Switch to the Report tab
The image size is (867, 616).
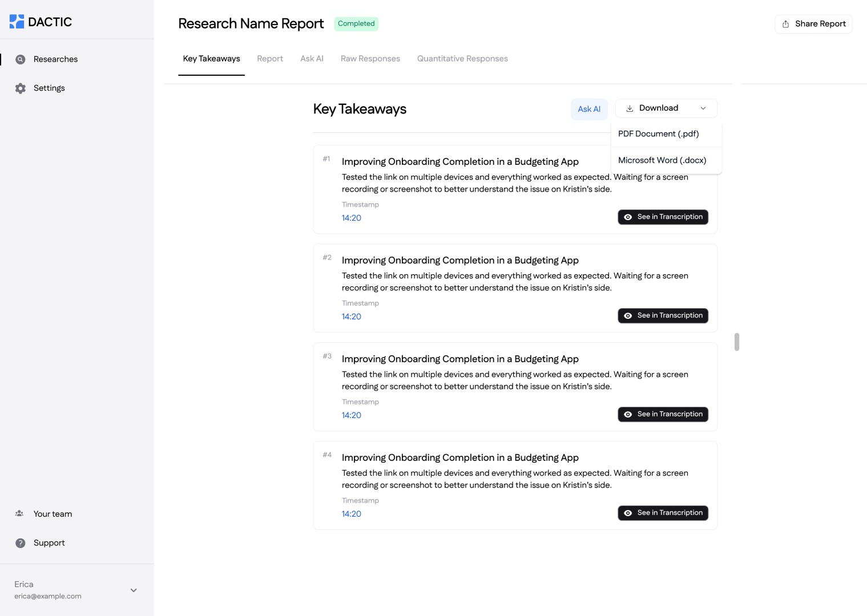[x=270, y=59]
